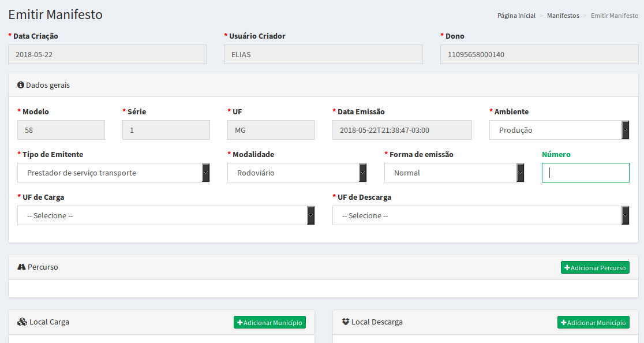Click the road icon next to Percurso
The width and height of the screenshot is (644, 343).
tap(22, 267)
